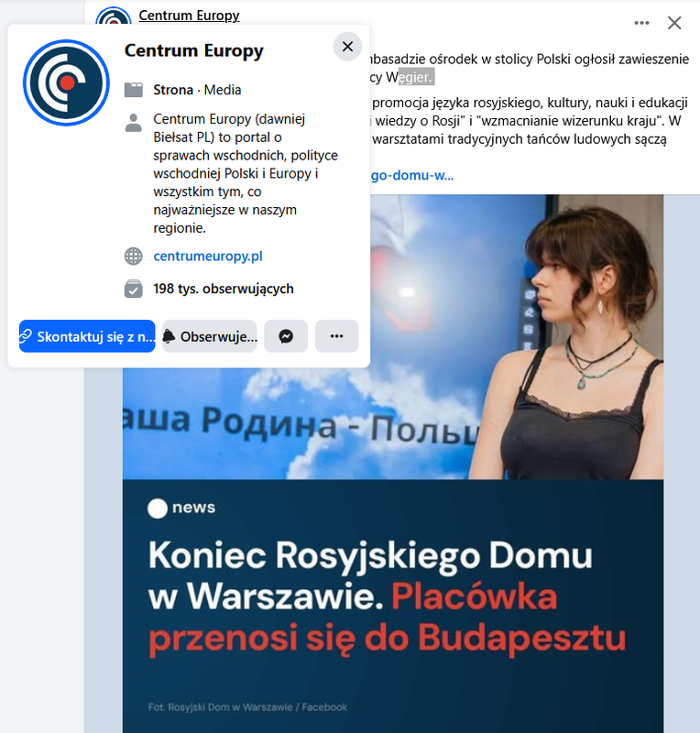Click the globe website icon

tap(133, 257)
